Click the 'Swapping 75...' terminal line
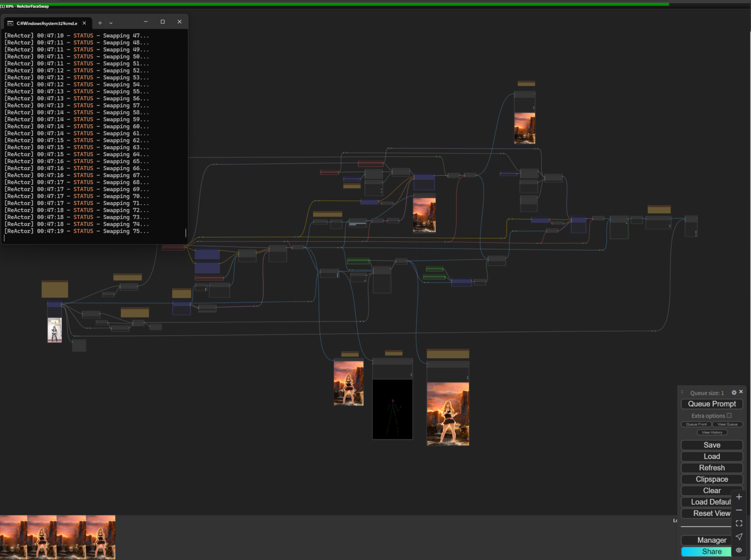 click(x=77, y=231)
